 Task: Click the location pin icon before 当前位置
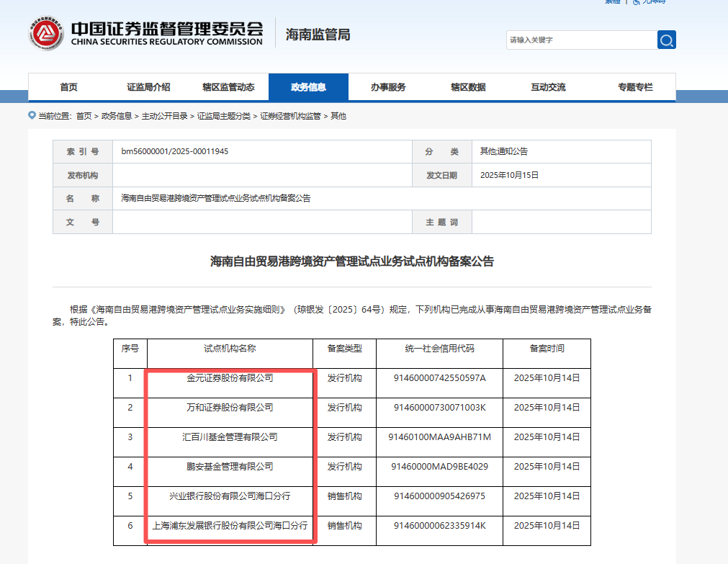(32, 115)
